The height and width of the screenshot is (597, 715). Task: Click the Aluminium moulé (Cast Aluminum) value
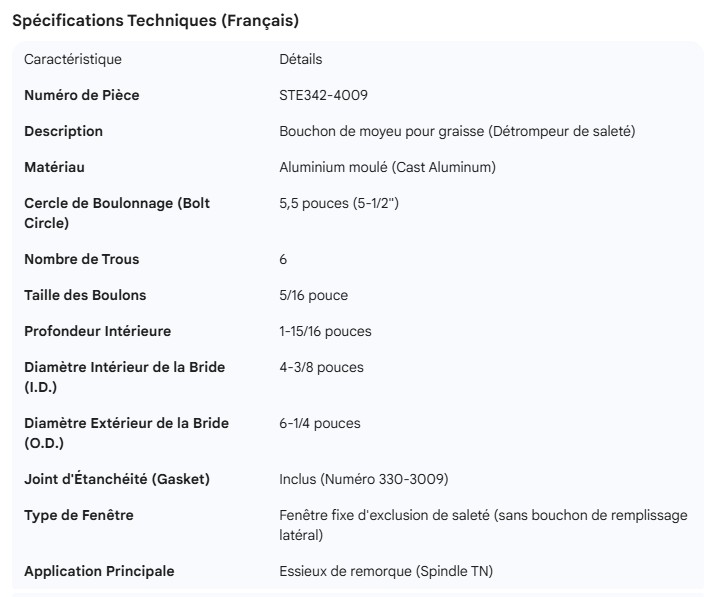(387, 167)
